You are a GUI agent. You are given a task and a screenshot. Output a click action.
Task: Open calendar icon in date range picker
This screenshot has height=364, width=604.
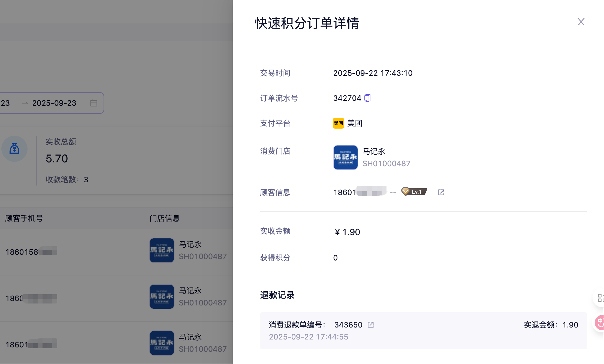[94, 103]
